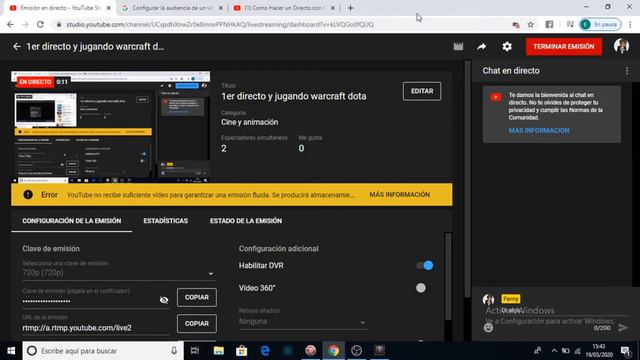Viewport: 640px width, 360px height.
Task: Click the error warning exclamation icon
Action: tap(28, 195)
